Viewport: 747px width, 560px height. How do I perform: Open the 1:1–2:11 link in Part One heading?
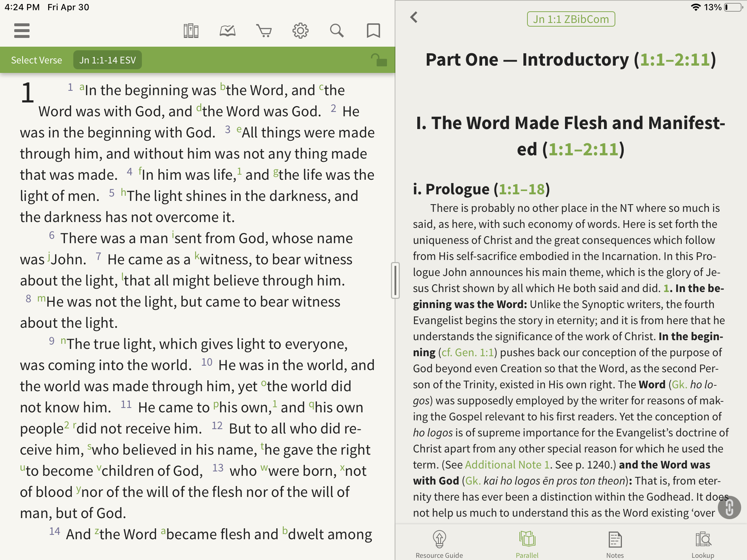coord(675,60)
